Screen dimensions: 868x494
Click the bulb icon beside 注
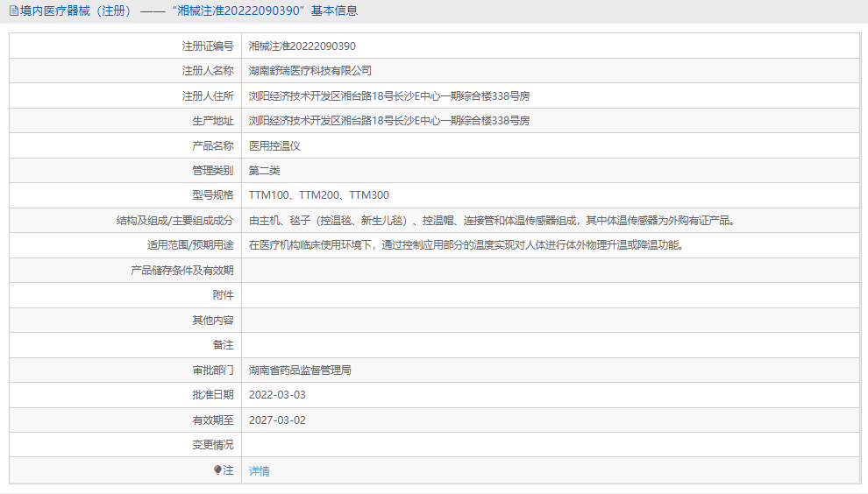pos(217,470)
